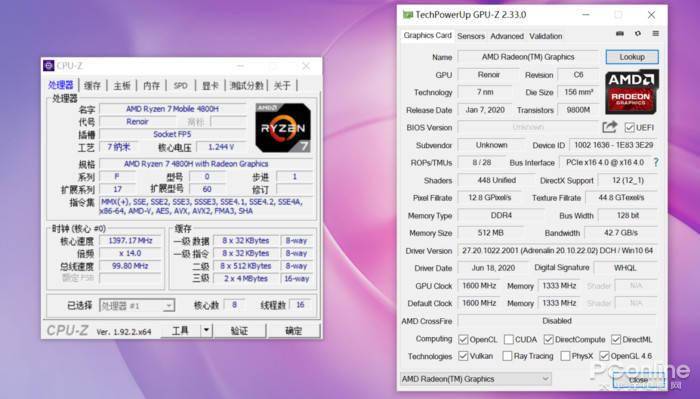The width and height of the screenshot is (700, 399).
Task: Toggle the DirectML checkbox
Action: click(x=616, y=340)
